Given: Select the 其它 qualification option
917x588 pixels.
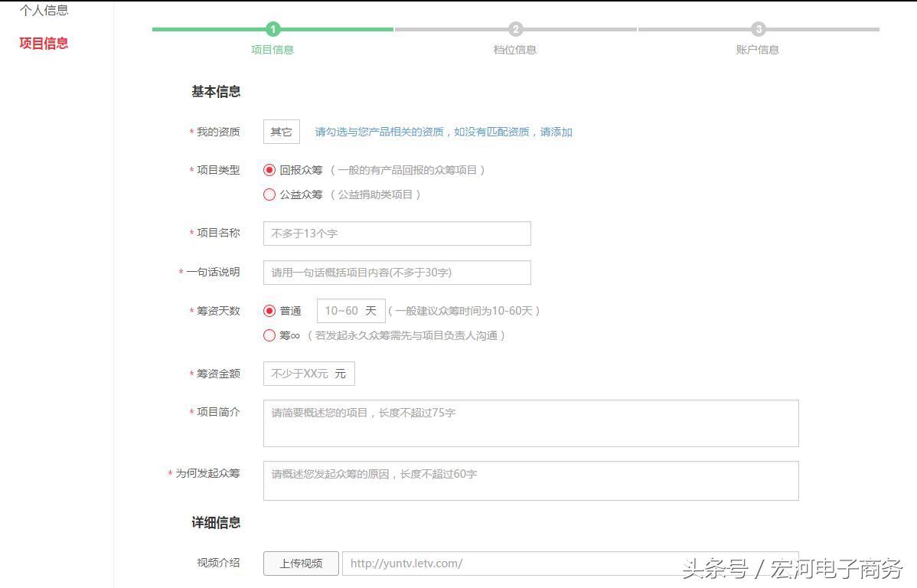Looking at the screenshot, I should [x=281, y=131].
